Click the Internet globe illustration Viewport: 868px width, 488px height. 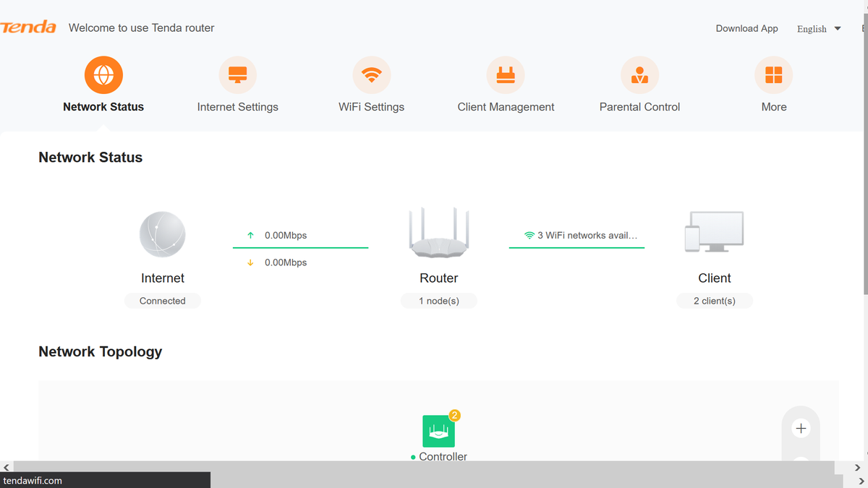pos(162,234)
